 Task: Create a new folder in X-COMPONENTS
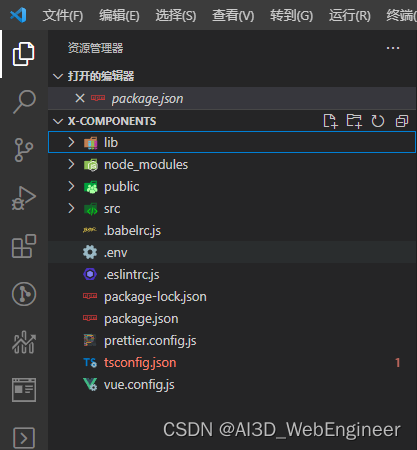(354, 121)
